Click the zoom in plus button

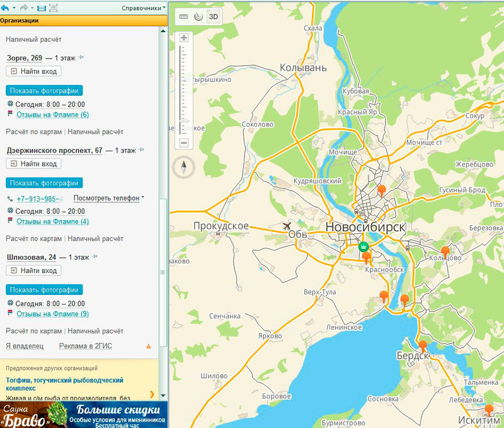point(184,38)
